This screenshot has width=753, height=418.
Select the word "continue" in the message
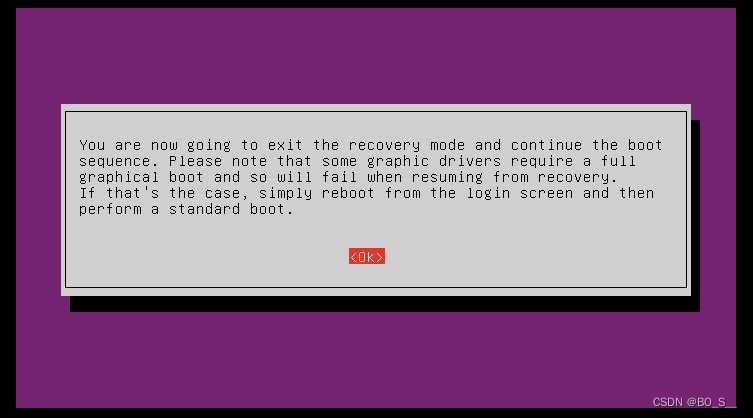pos(547,145)
